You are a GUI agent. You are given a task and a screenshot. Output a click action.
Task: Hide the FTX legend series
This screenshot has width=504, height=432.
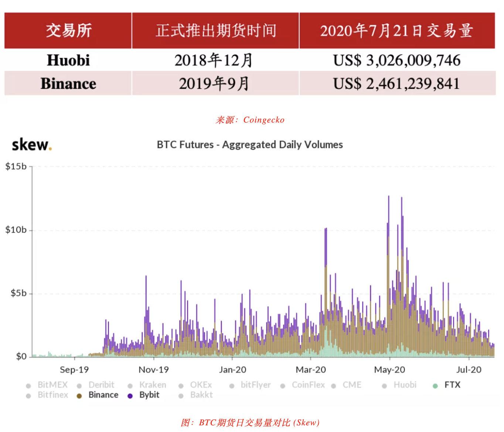(x=447, y=385)
